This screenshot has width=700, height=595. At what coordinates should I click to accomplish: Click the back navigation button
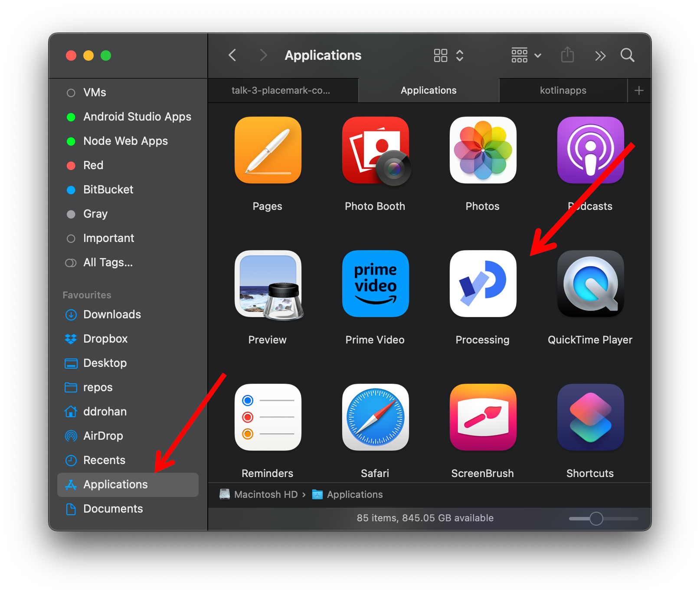click(232, 55)
